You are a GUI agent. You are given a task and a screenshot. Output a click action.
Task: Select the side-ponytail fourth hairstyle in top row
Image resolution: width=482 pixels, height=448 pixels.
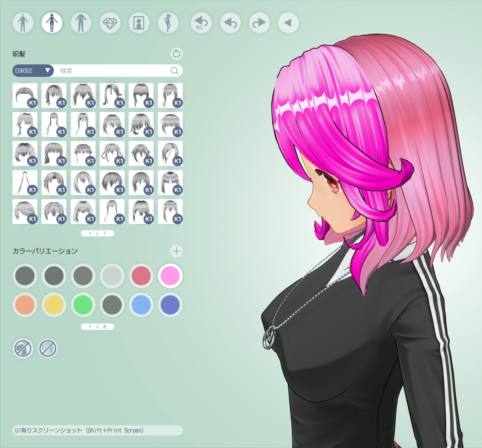112,95
